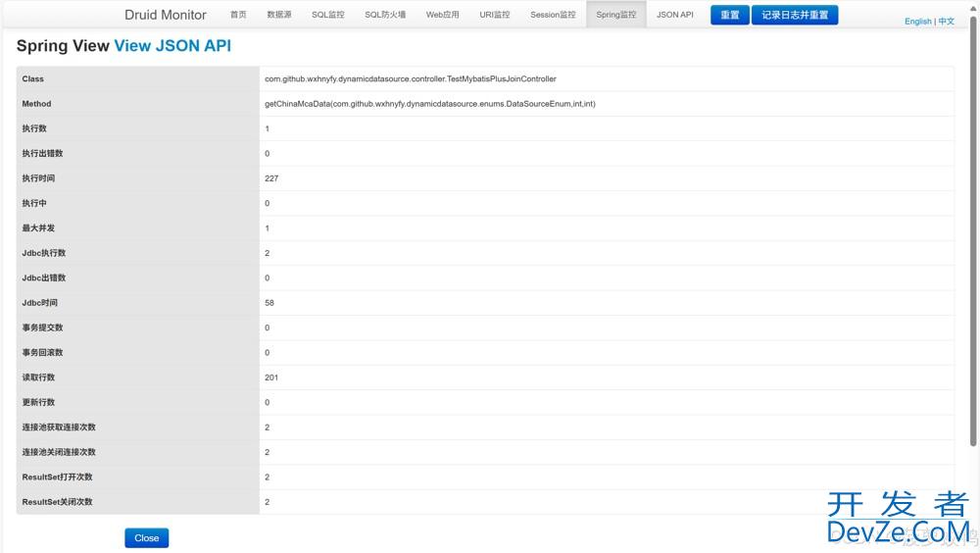Click the 更新行数 row label
The width and height of the screenshot is (980, 553).
(x=38, y=402)
